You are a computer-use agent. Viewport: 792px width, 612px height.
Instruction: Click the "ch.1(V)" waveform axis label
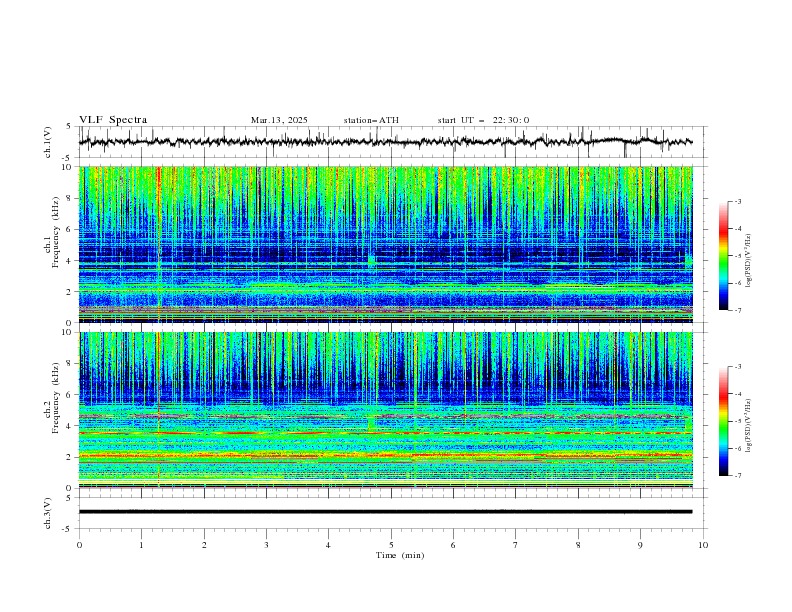click(48, 142)
